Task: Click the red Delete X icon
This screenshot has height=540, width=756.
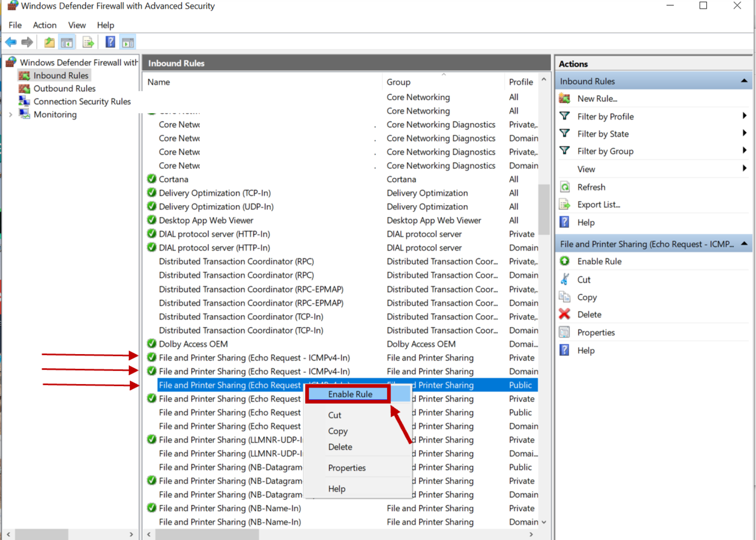Action: pos(565,314)
